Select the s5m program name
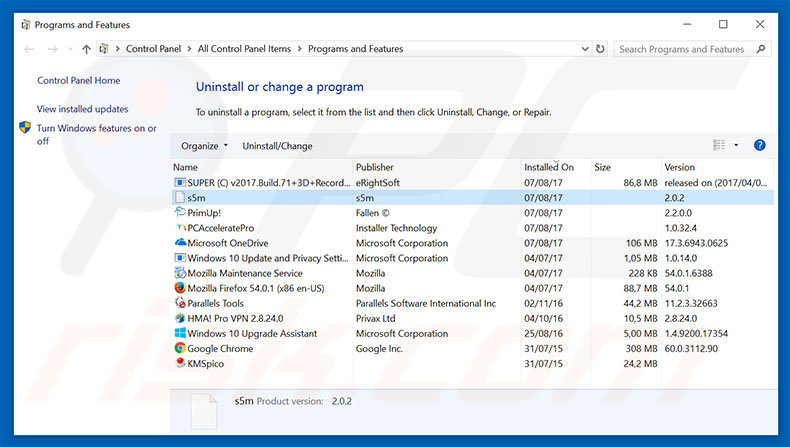 [x=196, y=198]
